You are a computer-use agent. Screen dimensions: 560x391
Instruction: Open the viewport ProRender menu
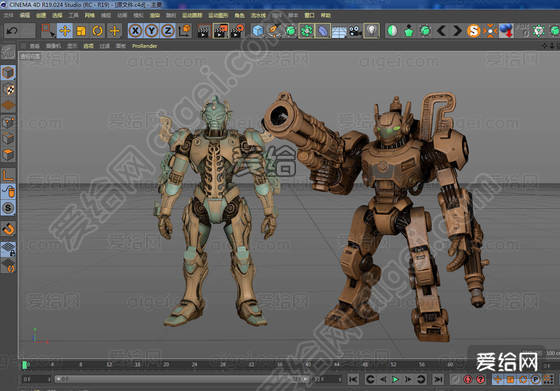[x=145, y=46]
